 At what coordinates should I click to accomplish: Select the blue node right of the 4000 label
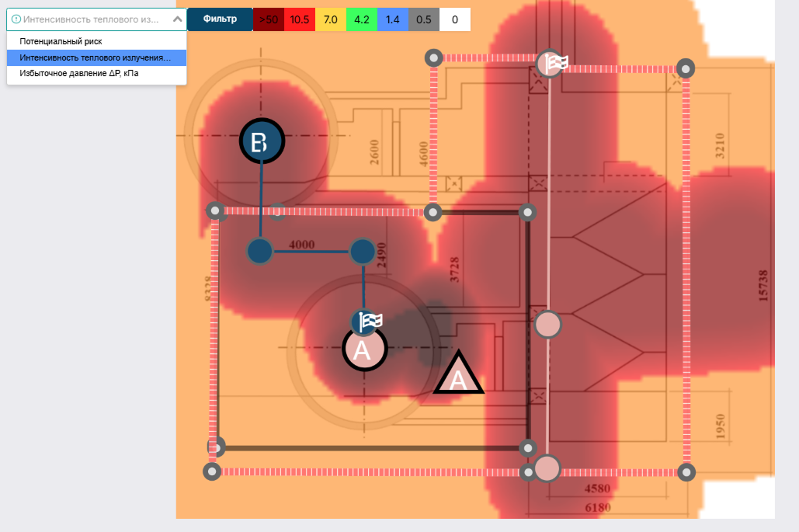coord(363,251)
